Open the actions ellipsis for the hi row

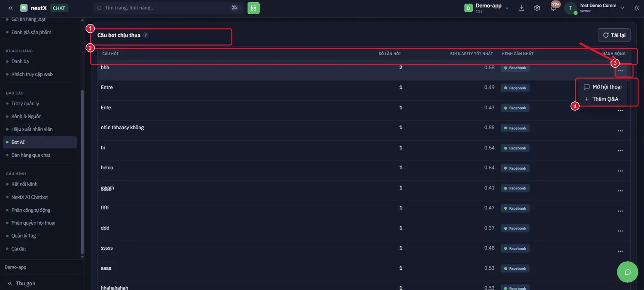[620, 151]
